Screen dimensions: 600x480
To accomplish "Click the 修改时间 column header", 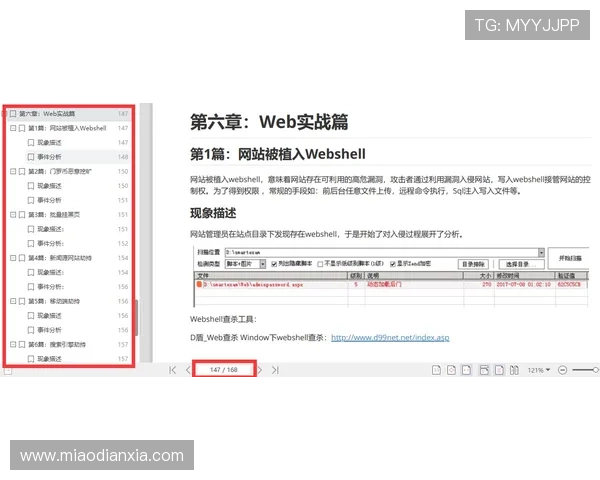I will tap(525, 276).
